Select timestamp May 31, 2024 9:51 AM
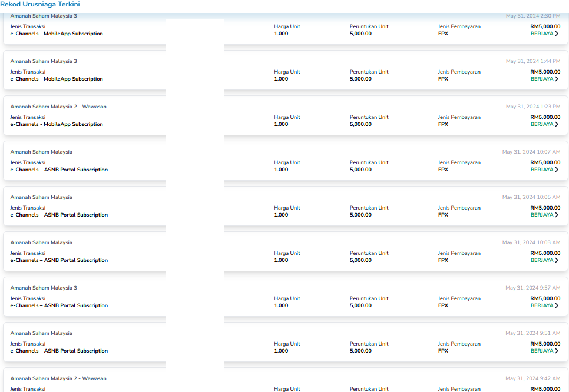 coord(533,333)
